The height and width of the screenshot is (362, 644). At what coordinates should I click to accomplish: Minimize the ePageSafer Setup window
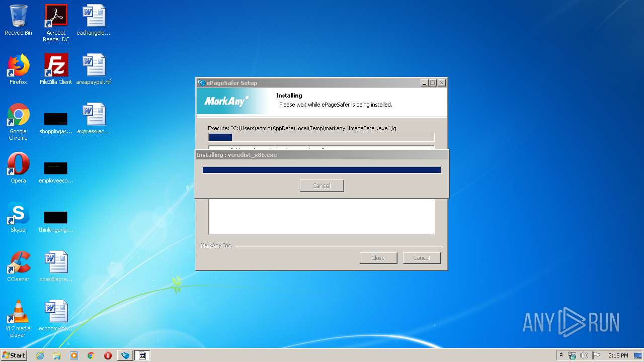pos(424,83)
